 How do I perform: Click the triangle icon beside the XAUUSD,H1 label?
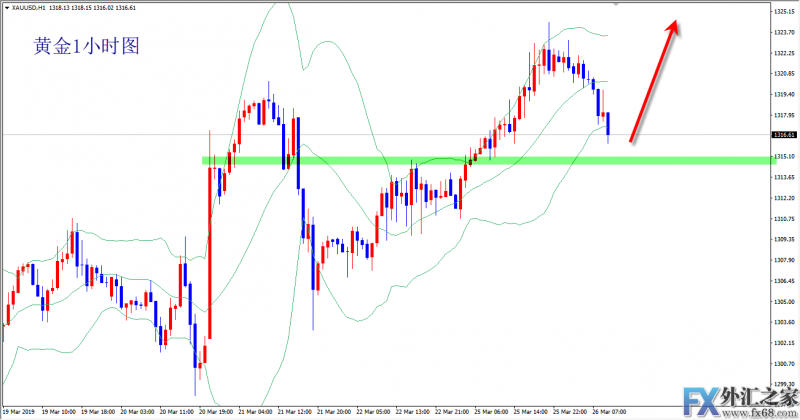pos(5,9)
